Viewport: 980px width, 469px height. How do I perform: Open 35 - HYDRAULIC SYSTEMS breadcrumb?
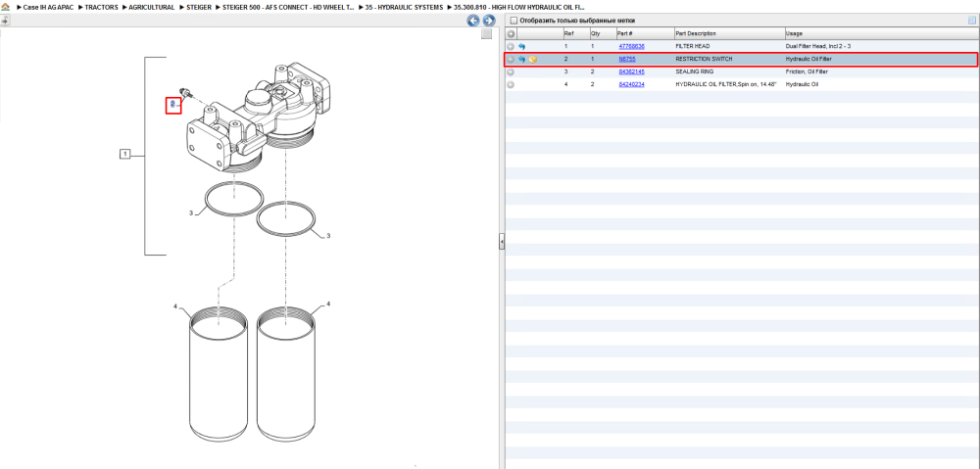(x=404, y=8)
